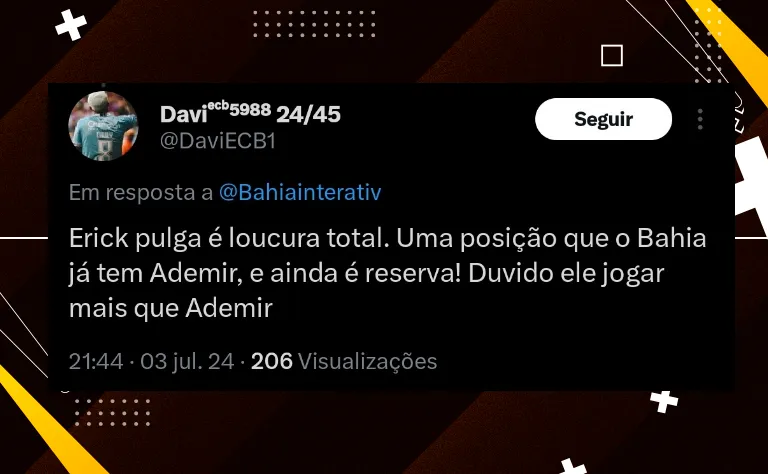This screenshot has height=474, width=768.
Task: Open Davi's profile picture avatar
Action: [x=103, y=126]
